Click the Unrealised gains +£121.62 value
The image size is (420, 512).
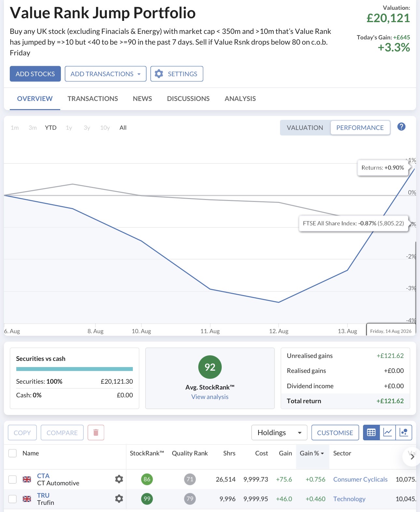click(x=390, y=356)
